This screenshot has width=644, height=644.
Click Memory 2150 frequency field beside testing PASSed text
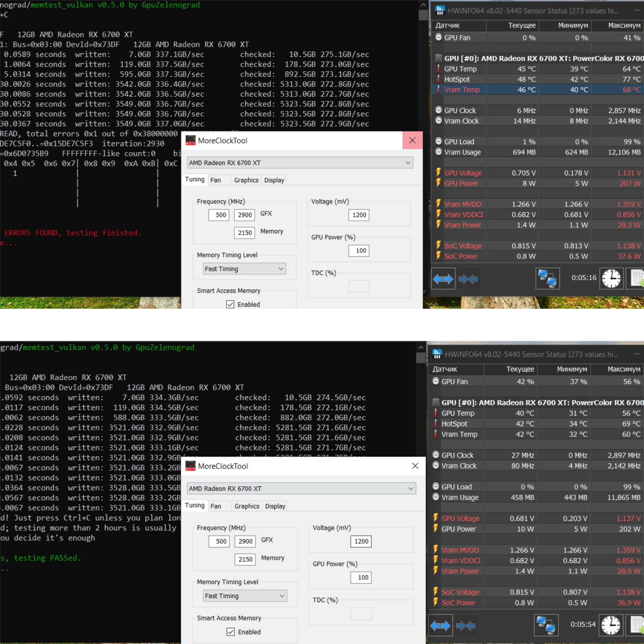point(245,559)
